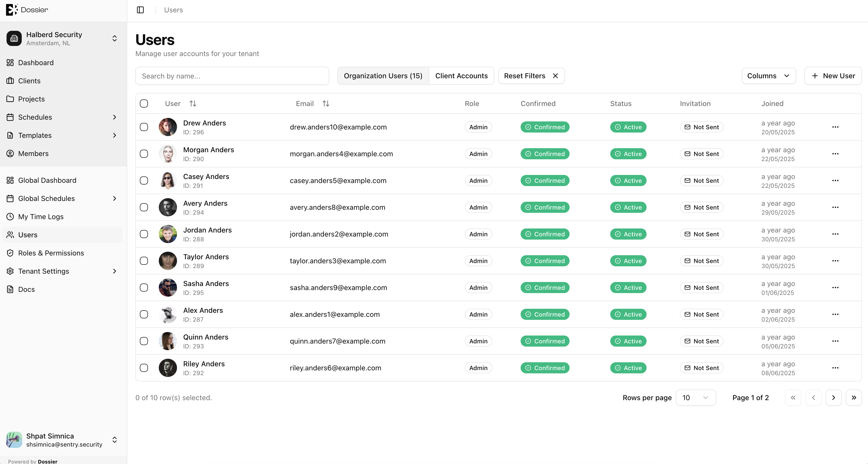
Task: Click Drew Anders avatar photo
Action: (168, 127)
